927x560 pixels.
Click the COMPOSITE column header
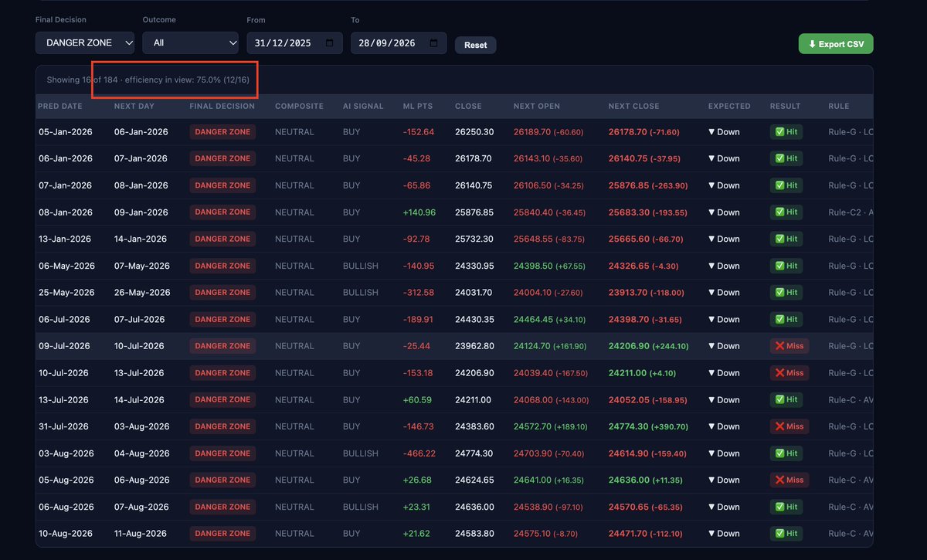click(x=299, y=106)
